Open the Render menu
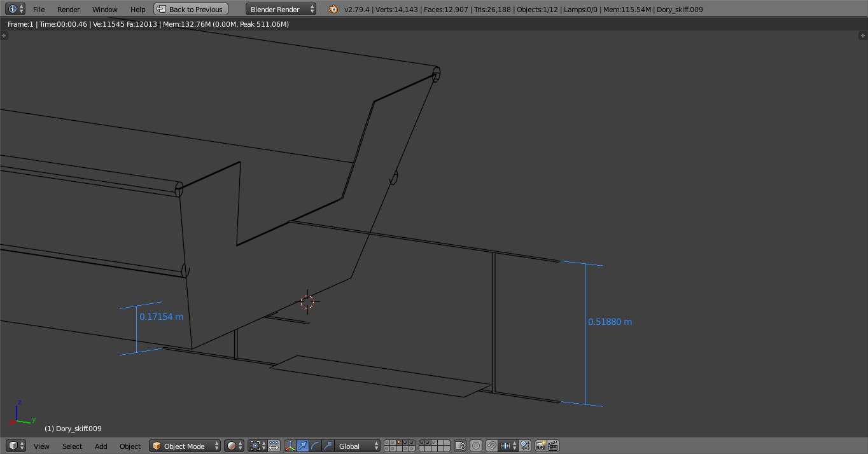 (69, 9)
